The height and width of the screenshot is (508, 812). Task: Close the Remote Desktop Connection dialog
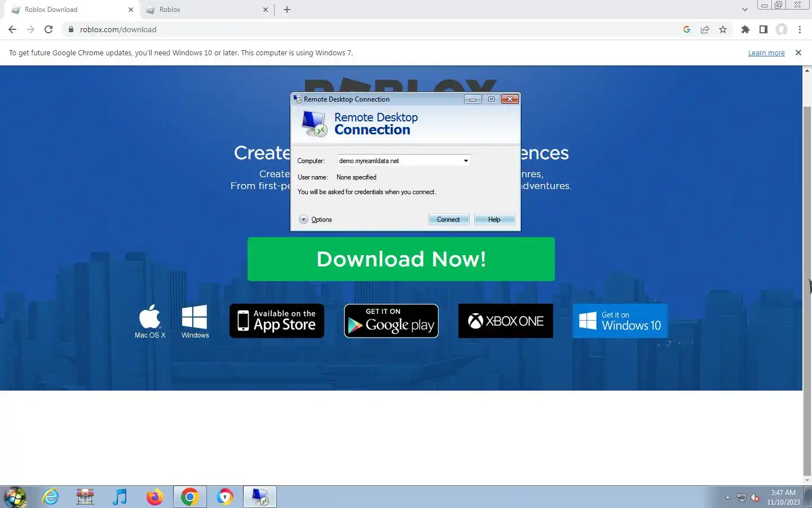click(x=510, y=99)
